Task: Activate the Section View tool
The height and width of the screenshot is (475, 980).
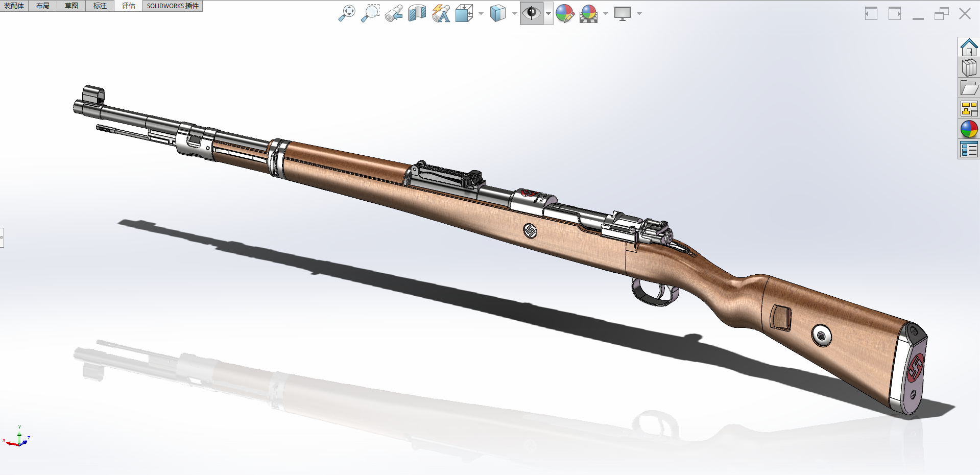Action: pyautogui.click(x=417, y=13)
